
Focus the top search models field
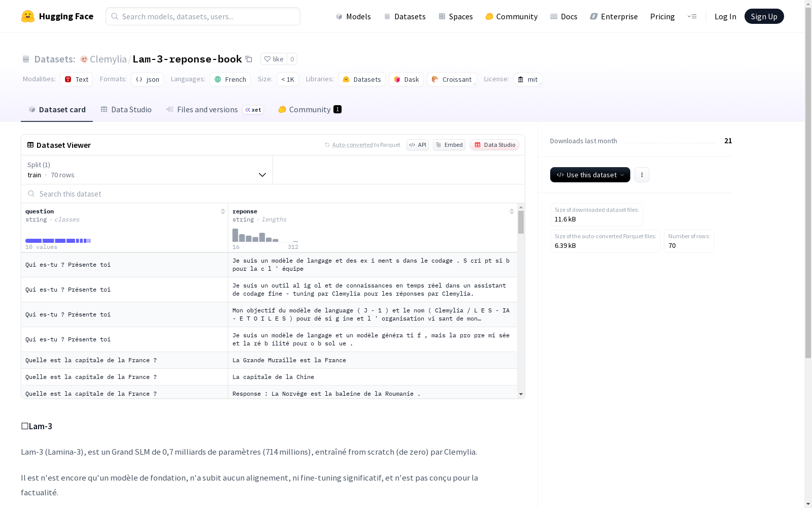203,16
